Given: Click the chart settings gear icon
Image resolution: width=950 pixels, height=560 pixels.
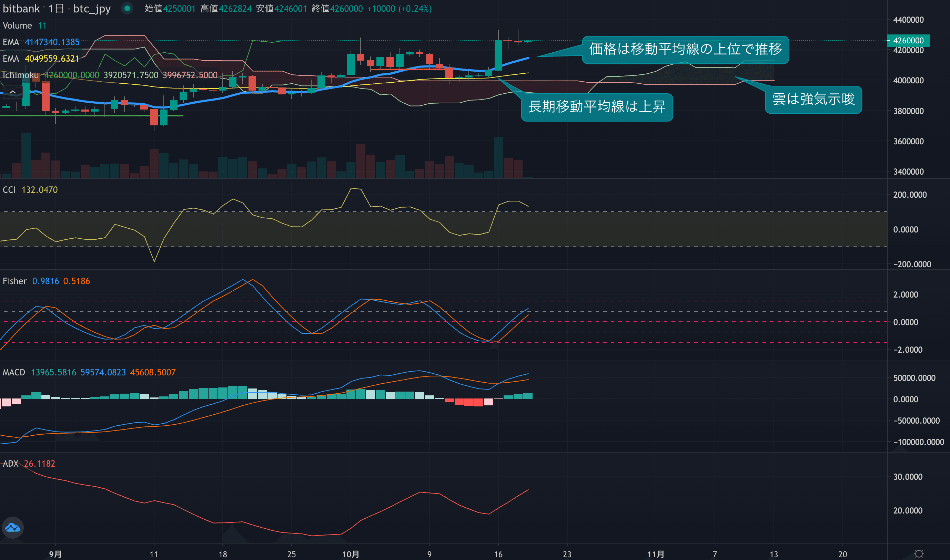Looking at the screenshot, I should click(x=919, y=553).
